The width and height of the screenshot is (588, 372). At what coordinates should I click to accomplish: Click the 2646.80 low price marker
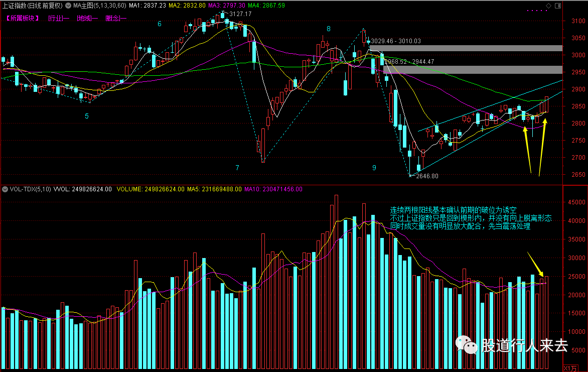coord(427,176)
